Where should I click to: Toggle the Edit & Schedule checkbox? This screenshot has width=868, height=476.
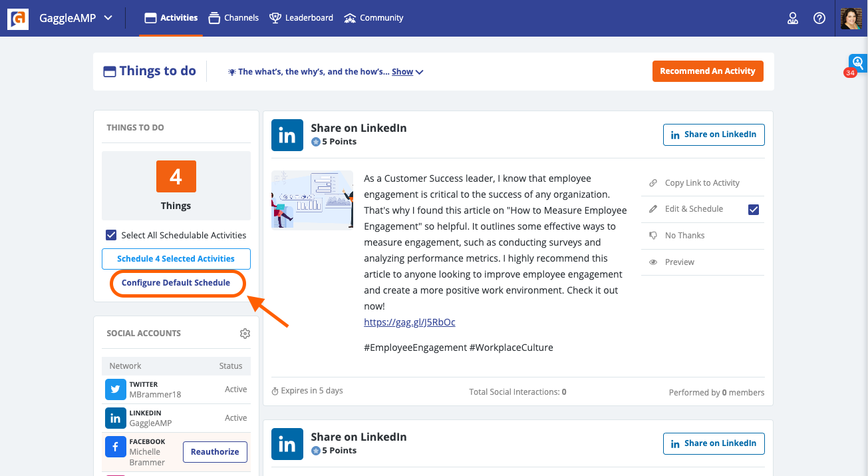click(754, 210)
